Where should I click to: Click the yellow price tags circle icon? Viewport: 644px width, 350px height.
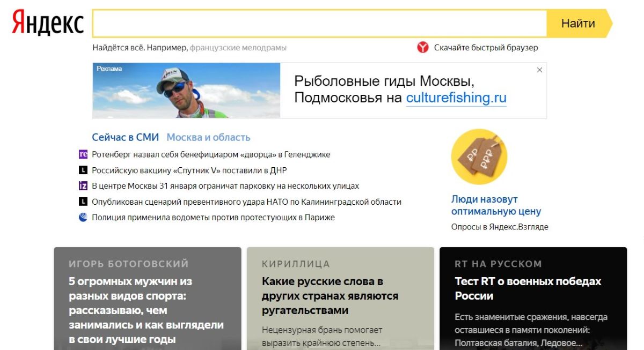point(479,157)
